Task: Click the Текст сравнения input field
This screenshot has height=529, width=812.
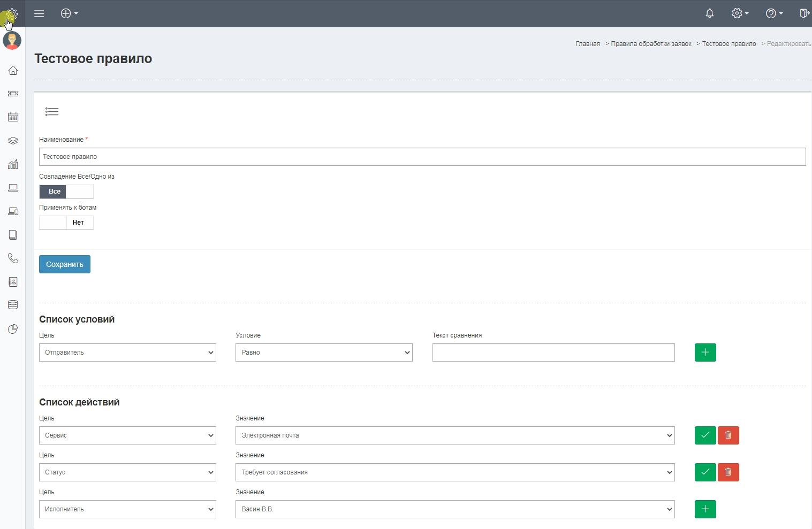Action: click(553, 352)
